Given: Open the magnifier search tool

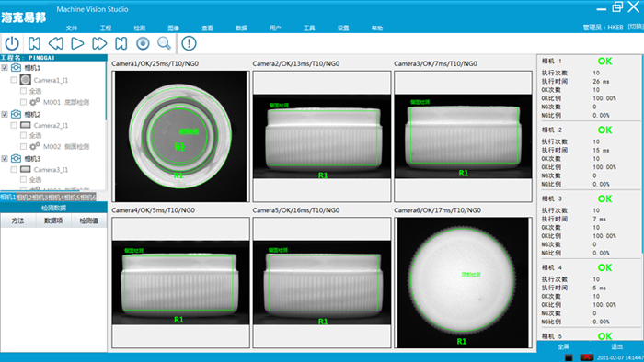Looking at the screenshot, I should [x=165, y=43].
